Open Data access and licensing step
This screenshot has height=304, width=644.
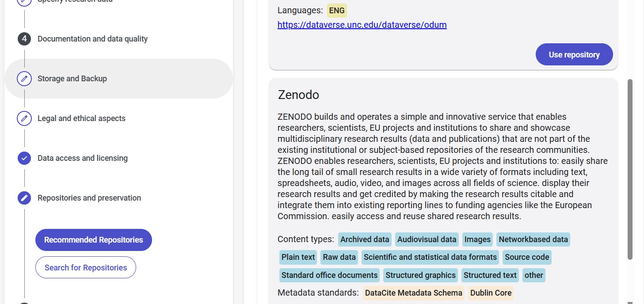[83, 158]
